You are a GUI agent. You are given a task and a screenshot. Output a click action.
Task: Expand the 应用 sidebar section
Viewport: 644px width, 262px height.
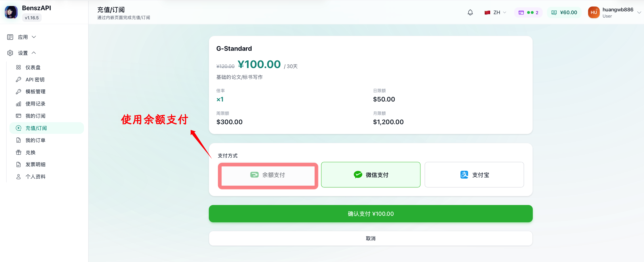click(x=22, y=37)
